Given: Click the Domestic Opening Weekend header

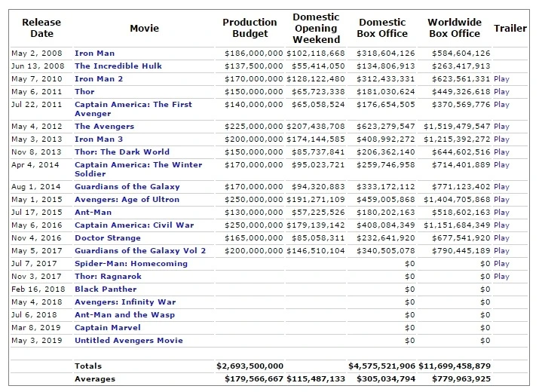Looking at the screenshot, I should point(317,28).
